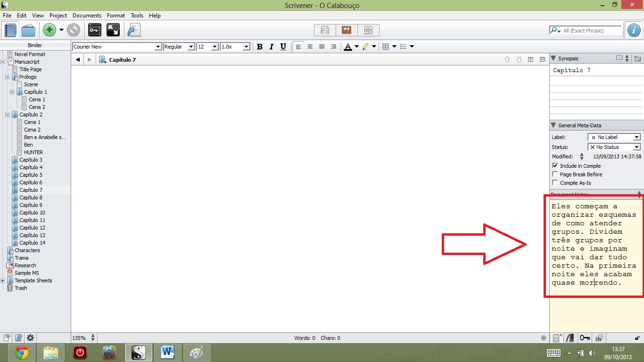644x362 pixels.
Task: Open editor options with the gear icon
Action: click(30, 337)
